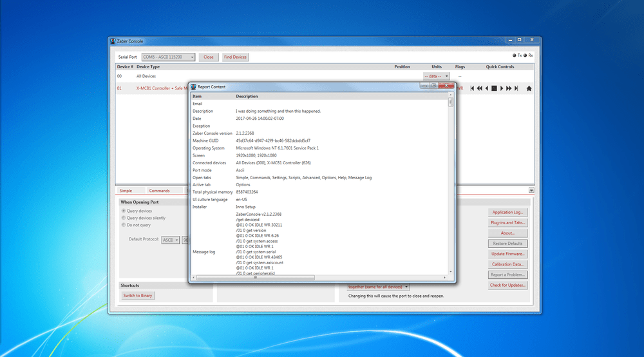Click the Report Content window icon
This screenshot has height=357, width=644.
193,87
